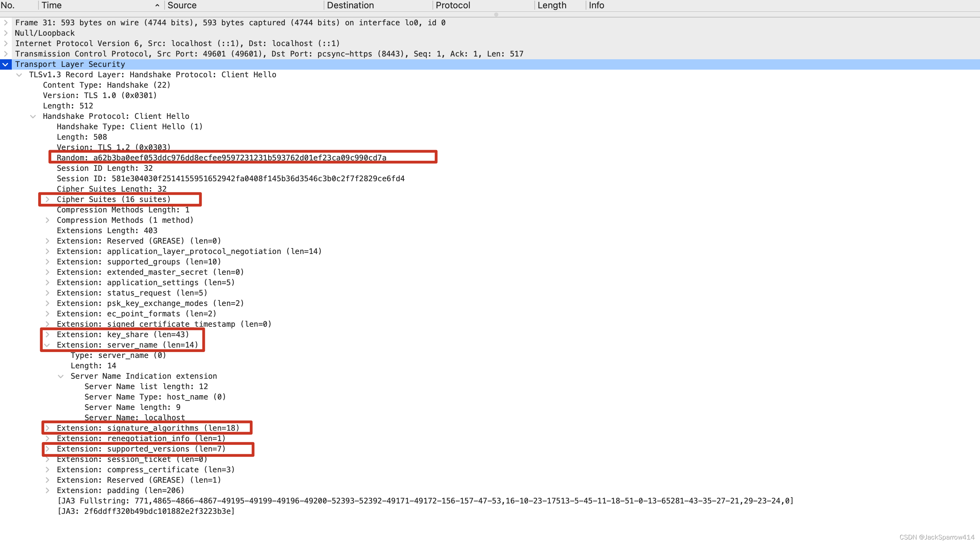Expand session_ticket extension
Image resolution: width=980 pixels, height=544 pixels.
pyautogui.click(x=47, y=459)
